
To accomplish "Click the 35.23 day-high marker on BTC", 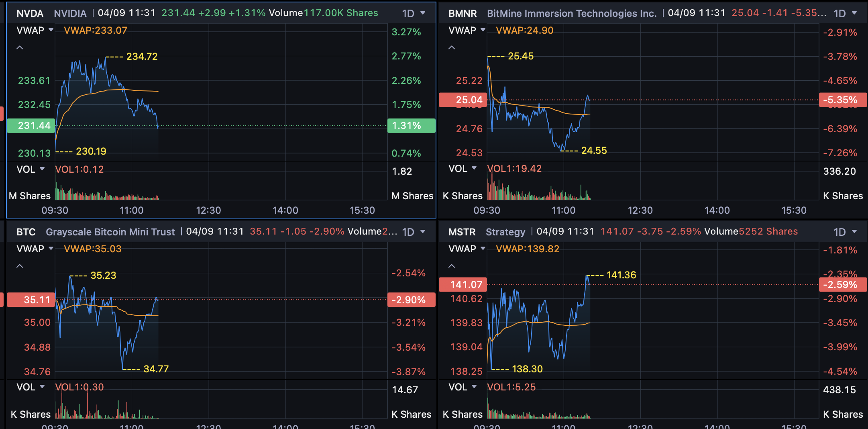I will tap(103, 276).
